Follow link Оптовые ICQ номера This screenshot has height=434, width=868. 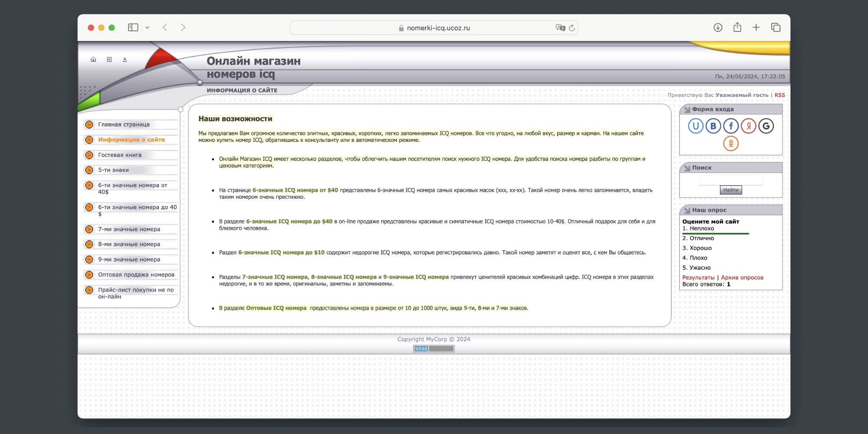coord(276,308)
